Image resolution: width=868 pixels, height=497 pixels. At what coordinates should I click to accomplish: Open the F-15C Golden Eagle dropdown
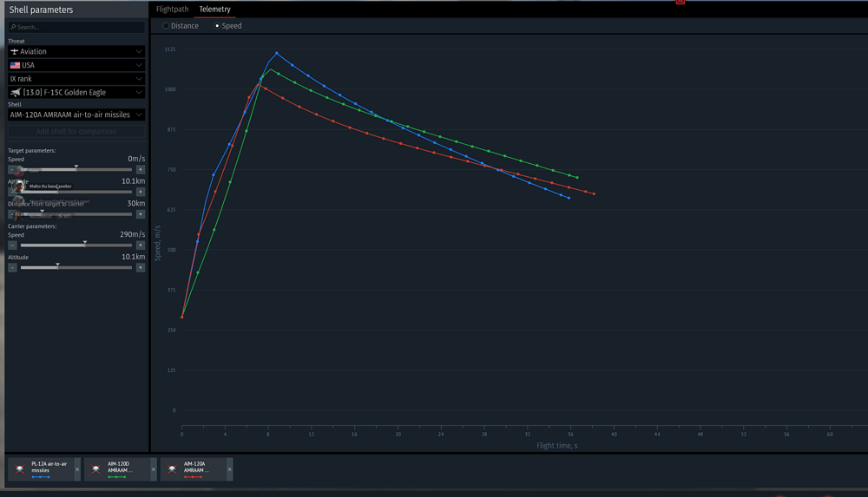[76, 93]
